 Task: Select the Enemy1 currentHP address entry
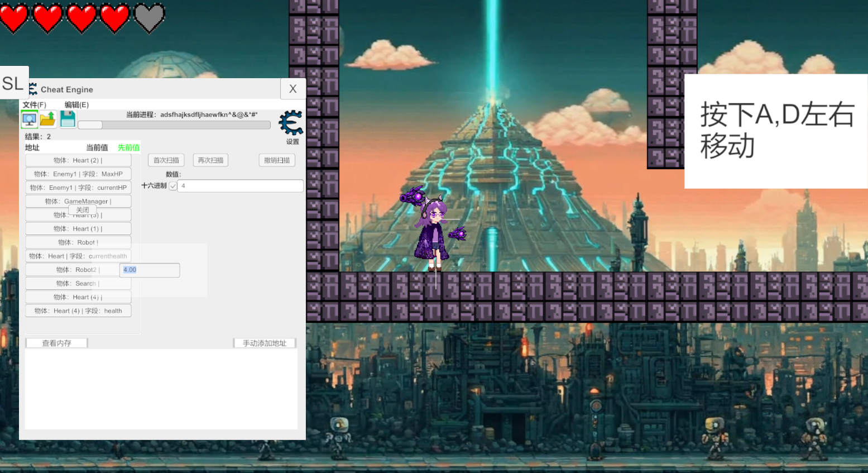(78, 188)
